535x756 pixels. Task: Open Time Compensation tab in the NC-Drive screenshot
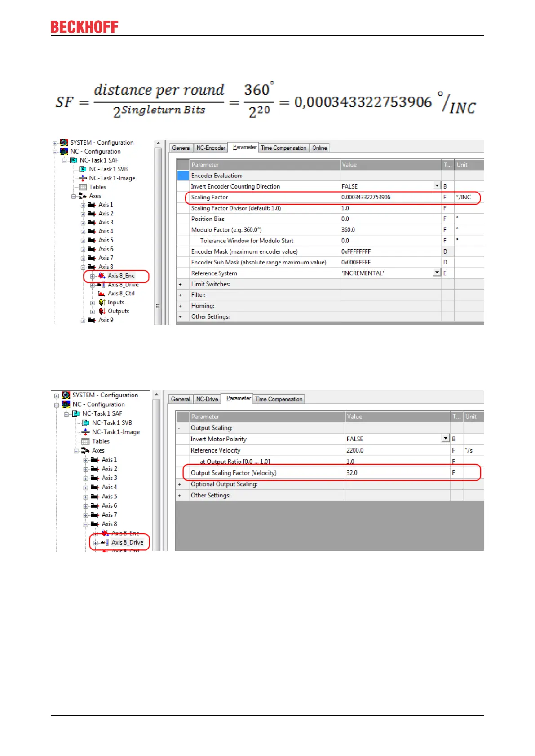279,399
